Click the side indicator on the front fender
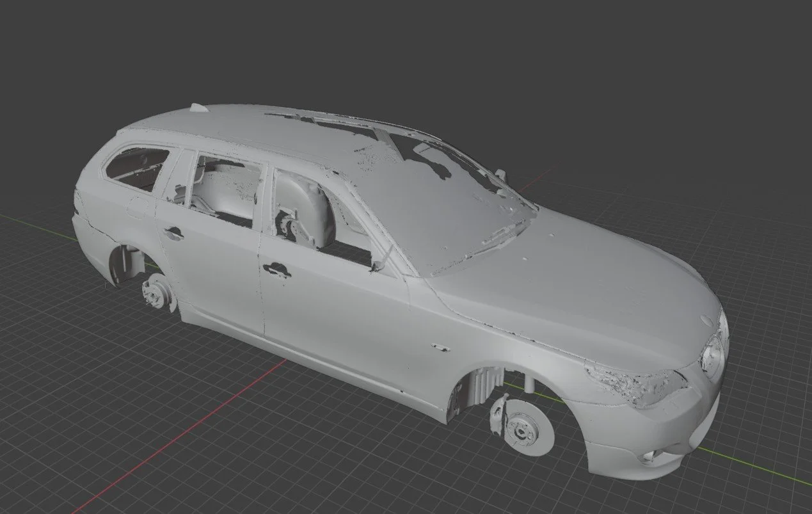Screen dimensions: 812x514 click(440, 348)
